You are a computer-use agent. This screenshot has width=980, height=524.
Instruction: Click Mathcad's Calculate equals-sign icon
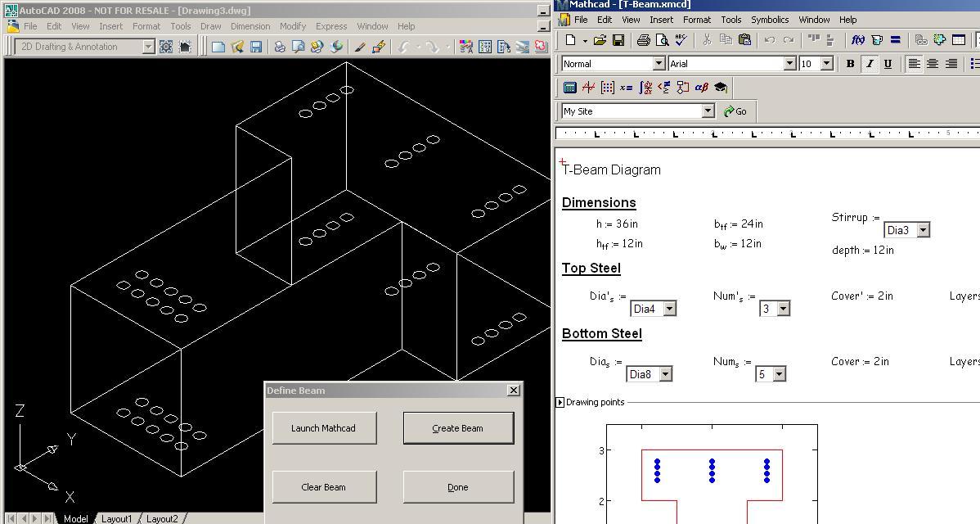tap(895, 39)
